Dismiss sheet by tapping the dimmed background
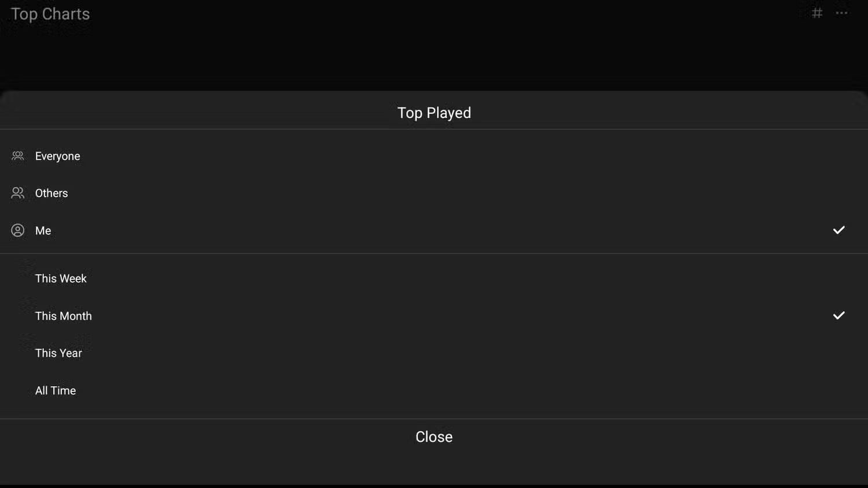Image resolution: width=868 pixels, height=488 pixels. click(434, 52)
